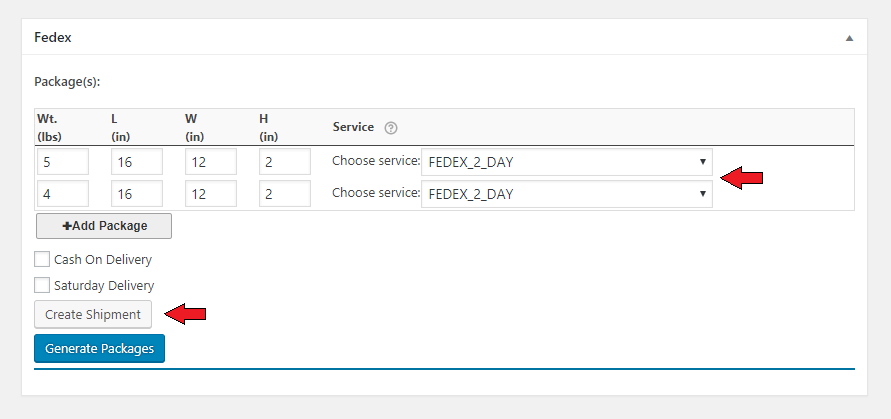Click Choose service label in 5 lbs row
The height and width of the screenshot is (419, 891).
(x=376, y=161)
